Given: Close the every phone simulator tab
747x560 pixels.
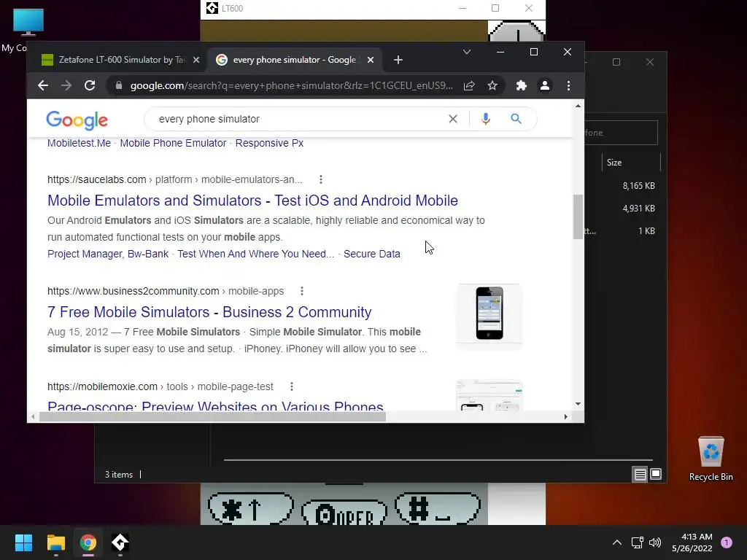Looking at the screenshot, I should coord(371,60).
